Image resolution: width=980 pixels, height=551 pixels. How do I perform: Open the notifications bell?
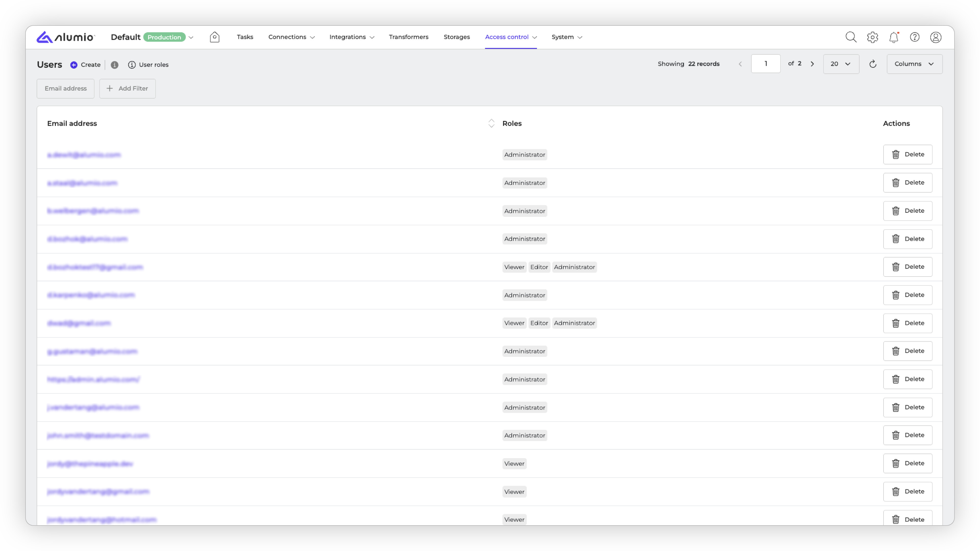[893, 37]
